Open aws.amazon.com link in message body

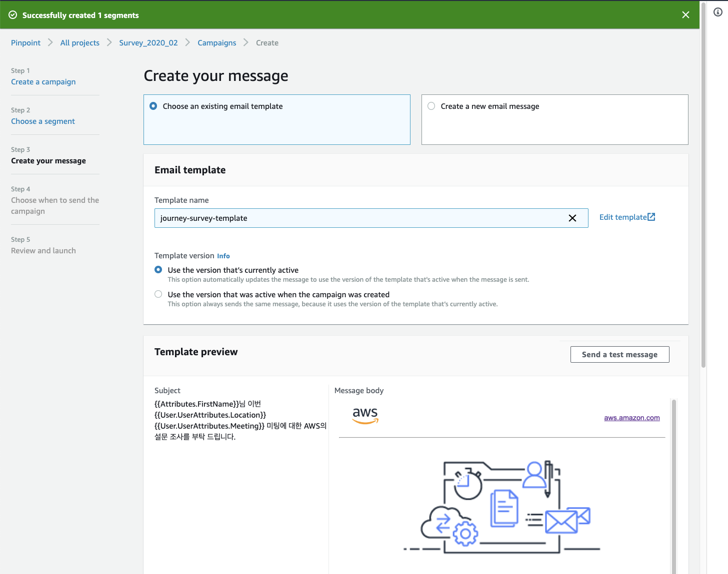(632, 418)
